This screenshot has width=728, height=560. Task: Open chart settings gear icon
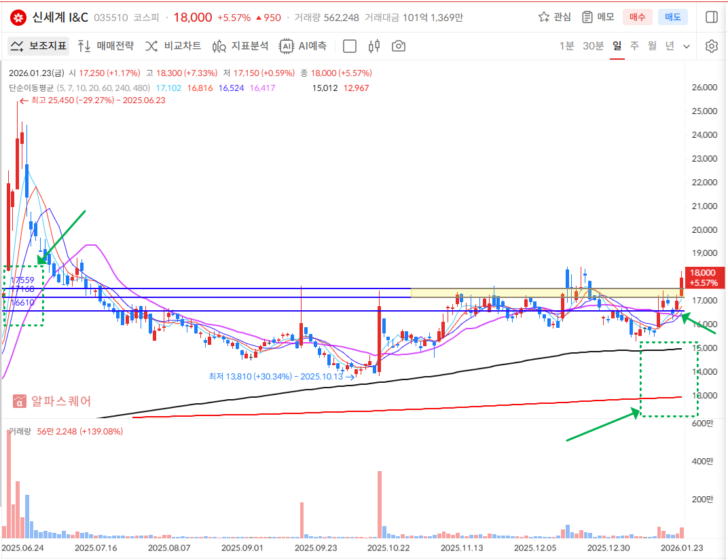coord(711,46)
